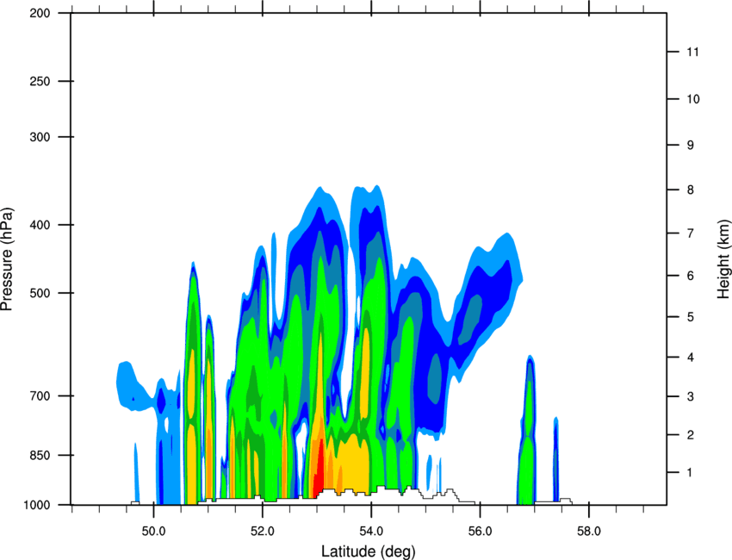Image resolution: width=732 pixels, height=560 pixels.
Task: Pick the 8 km height label
Action: 691,190
